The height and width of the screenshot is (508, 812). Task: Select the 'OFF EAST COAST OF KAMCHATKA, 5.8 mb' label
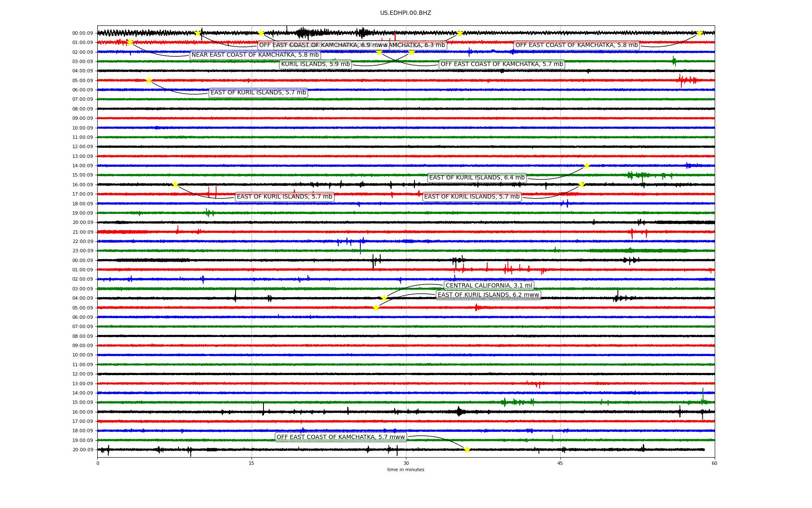(576, 45)
